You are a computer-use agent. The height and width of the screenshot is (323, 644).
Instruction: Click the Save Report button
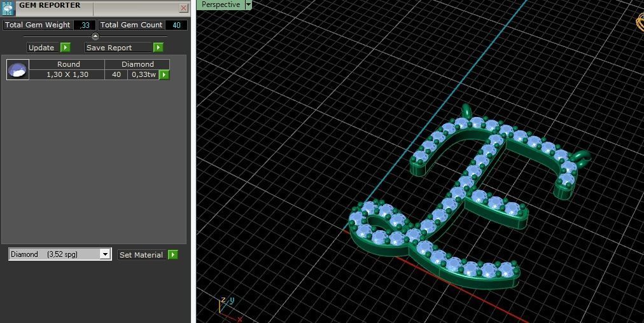click(119, 48)
